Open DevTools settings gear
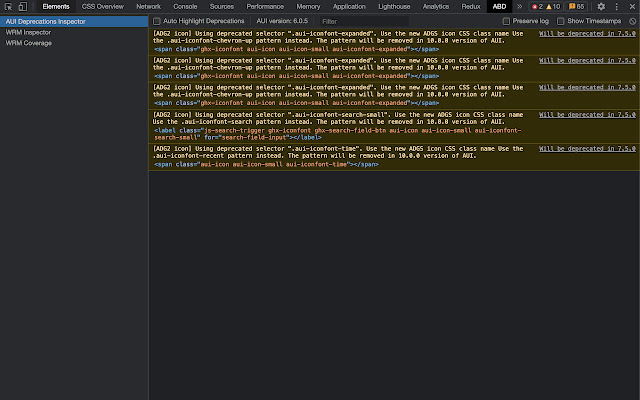 [x=601, y=7]
